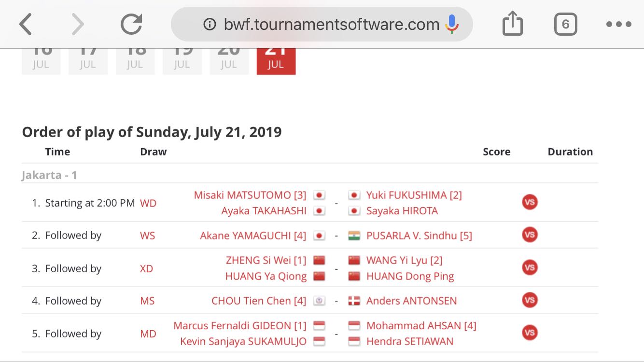Open the three-dot browser menu

click(x=619, y=24)
